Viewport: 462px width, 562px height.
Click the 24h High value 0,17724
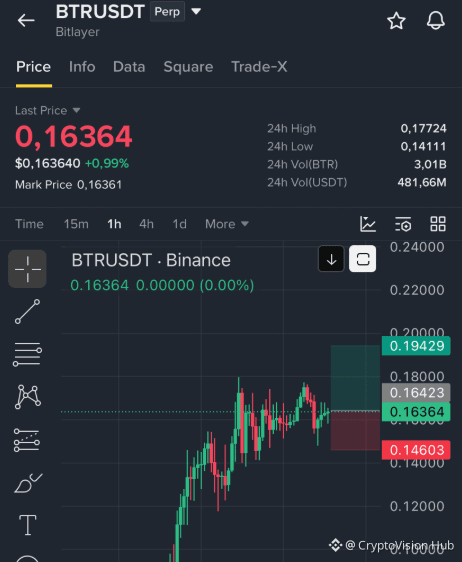click(x=423, y=128)
